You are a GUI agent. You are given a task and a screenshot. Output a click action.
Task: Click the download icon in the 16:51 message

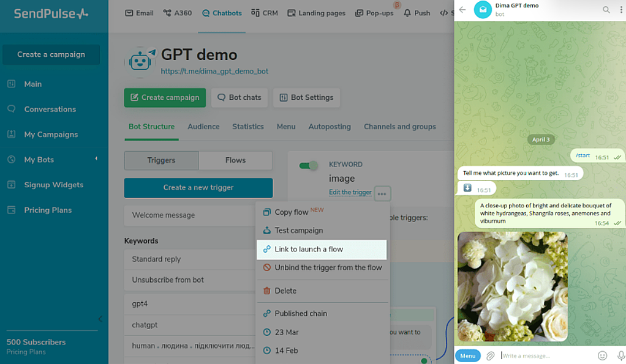click(467, 188)
